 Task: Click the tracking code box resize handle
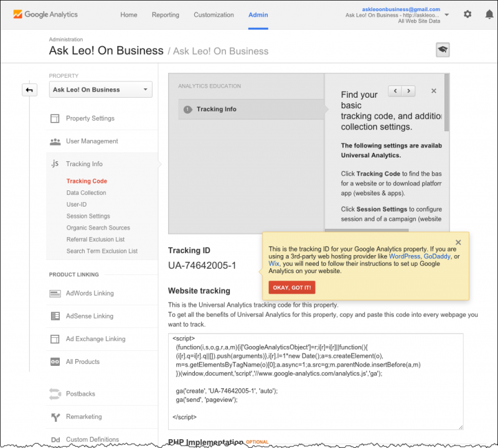461,427
